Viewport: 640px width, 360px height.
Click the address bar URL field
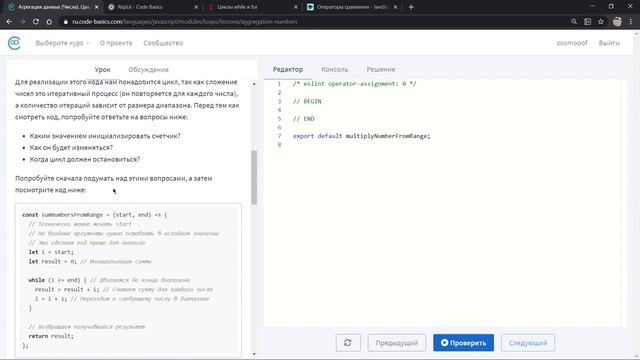tap(314, 22)
